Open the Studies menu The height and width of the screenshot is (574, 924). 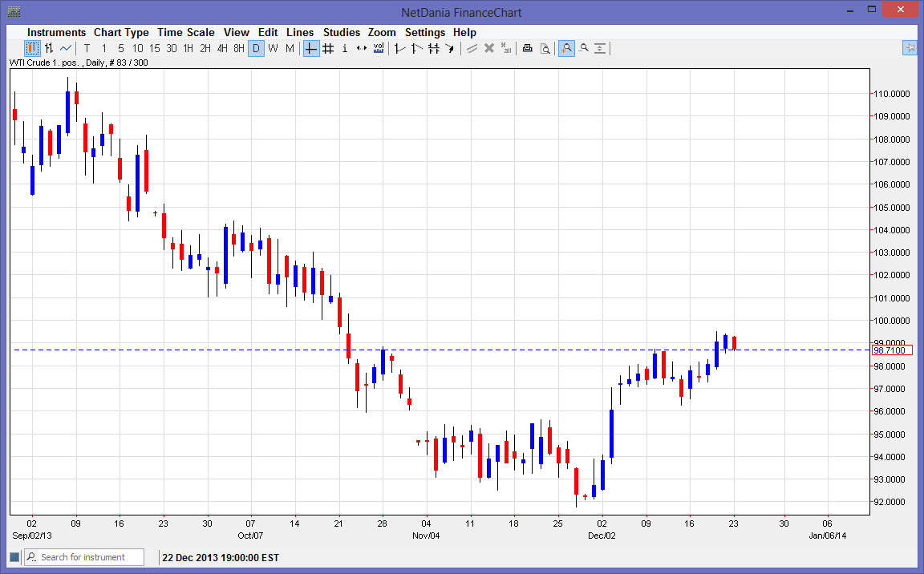tap(342, 32)
